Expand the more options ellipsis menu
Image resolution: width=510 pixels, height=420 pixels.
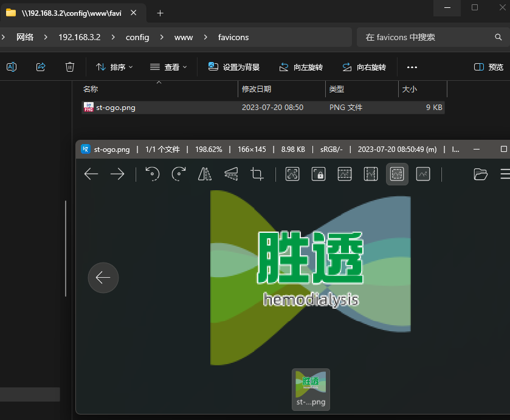click(x=412, y=67)
